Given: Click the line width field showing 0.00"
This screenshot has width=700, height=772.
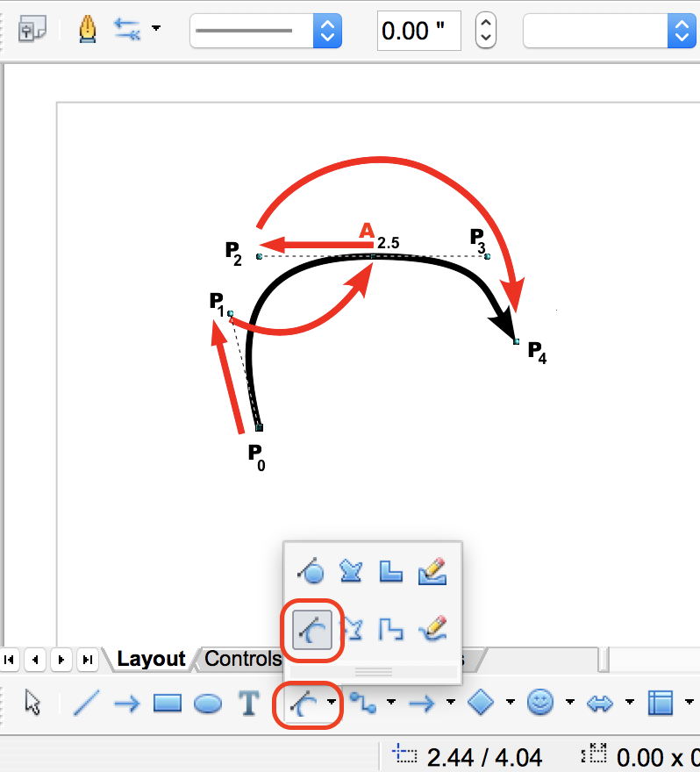Looking at the screenshot, I should 419,31.
